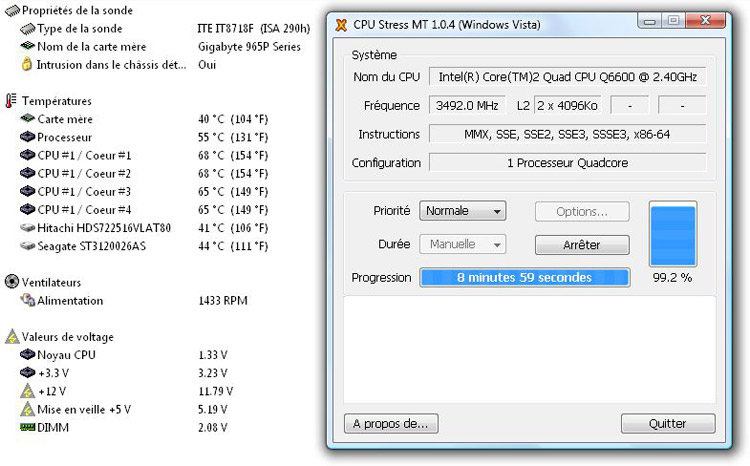Open the Priorité dropdown set to Normale
Image resolution: width=750 pixels, height=466 pixels.
click(x=462, y=211)
